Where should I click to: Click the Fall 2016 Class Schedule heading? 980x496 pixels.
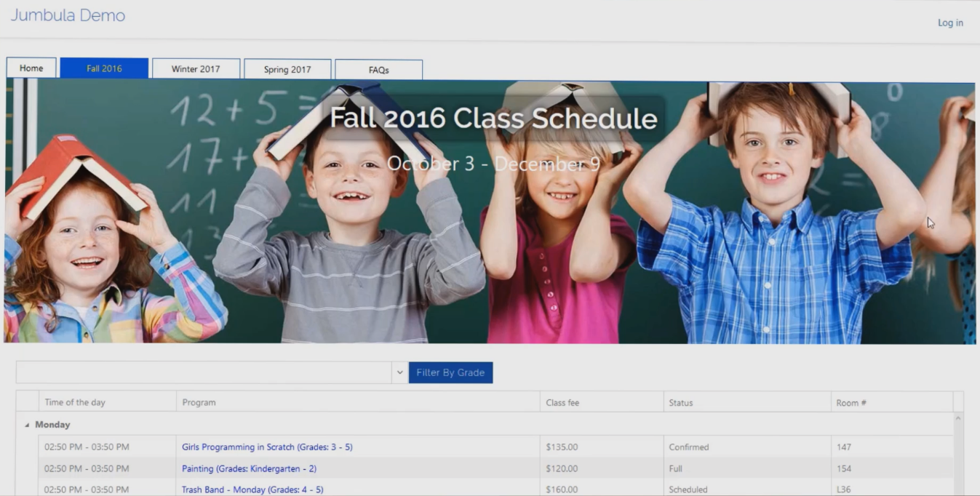pyautogui.click(x=493, y=118)
